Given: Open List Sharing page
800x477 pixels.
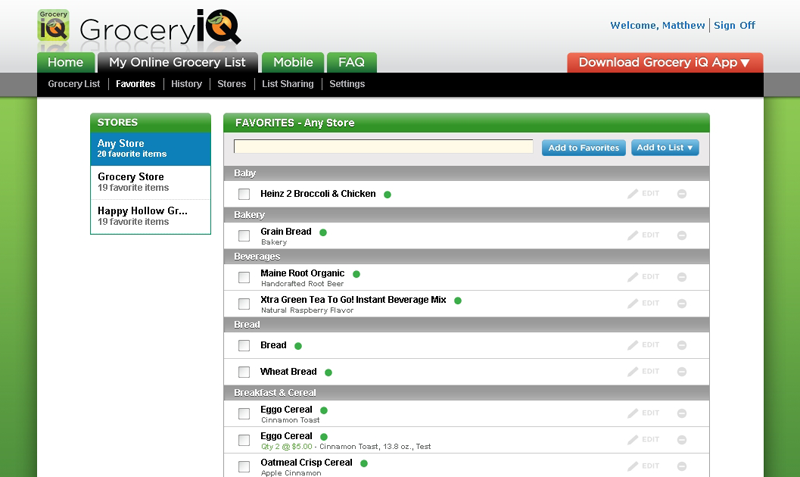Looking at the screenshot, I should pos(288,84).
